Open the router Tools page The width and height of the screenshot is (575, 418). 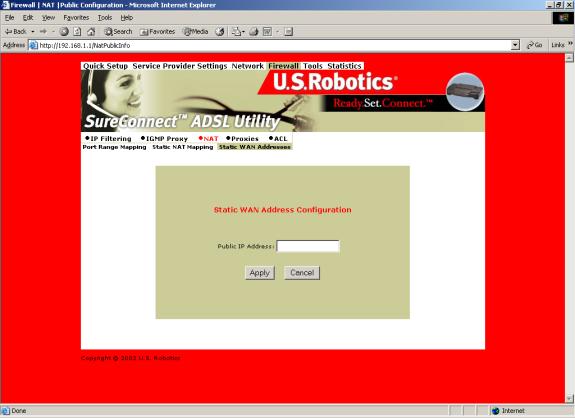(x=312, y=66)
